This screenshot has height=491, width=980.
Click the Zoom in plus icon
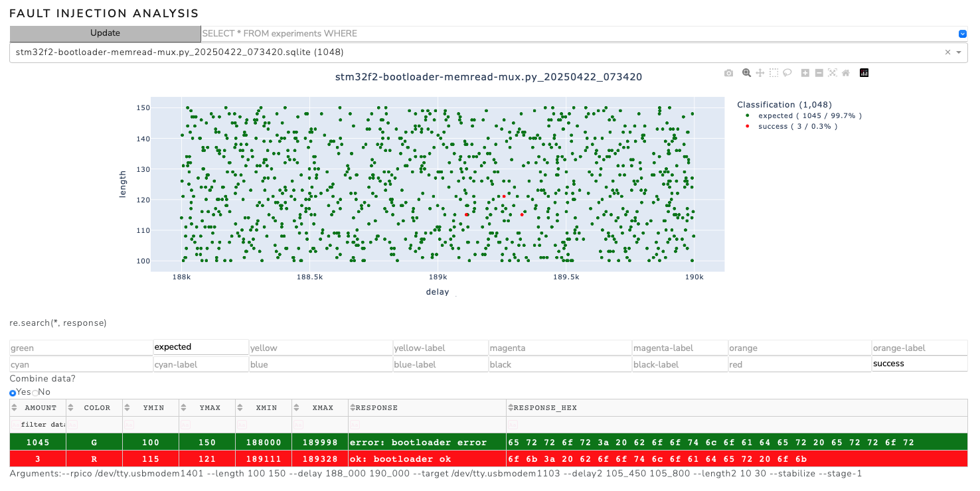point(805,73)
